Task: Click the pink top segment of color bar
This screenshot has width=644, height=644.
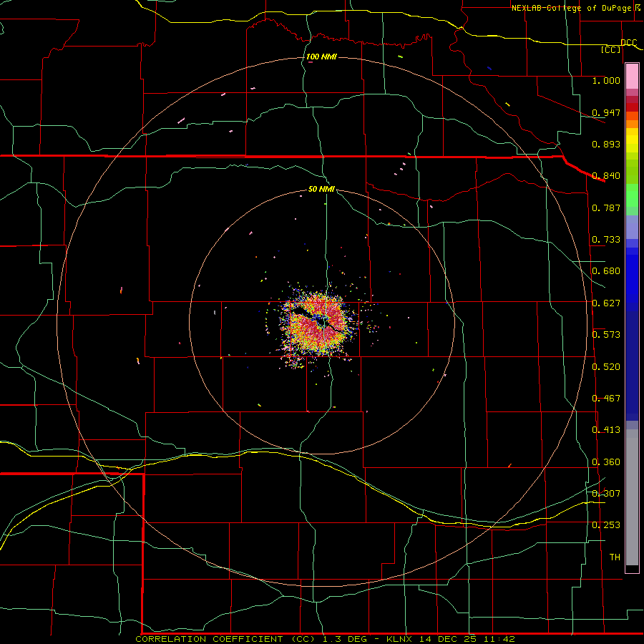Action: pos(632,77)
